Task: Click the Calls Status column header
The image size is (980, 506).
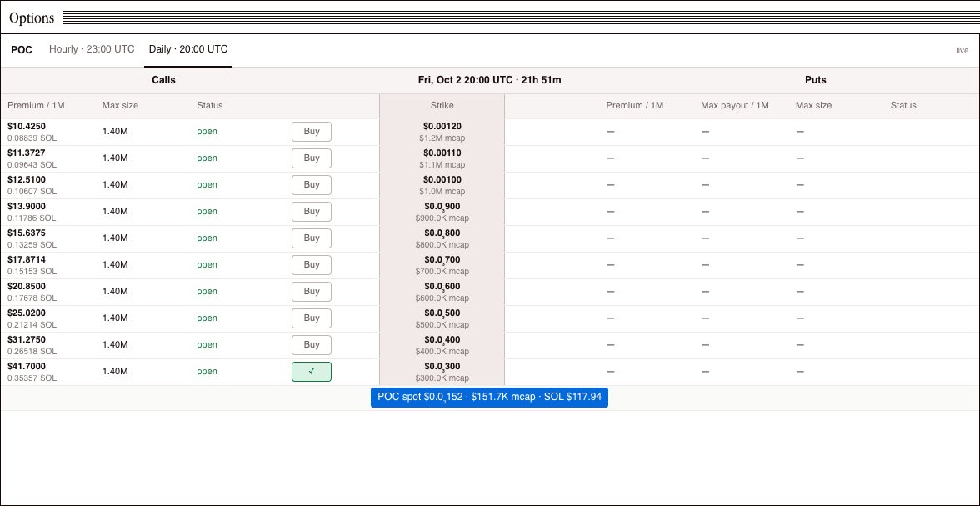Action: coord(209,105)
